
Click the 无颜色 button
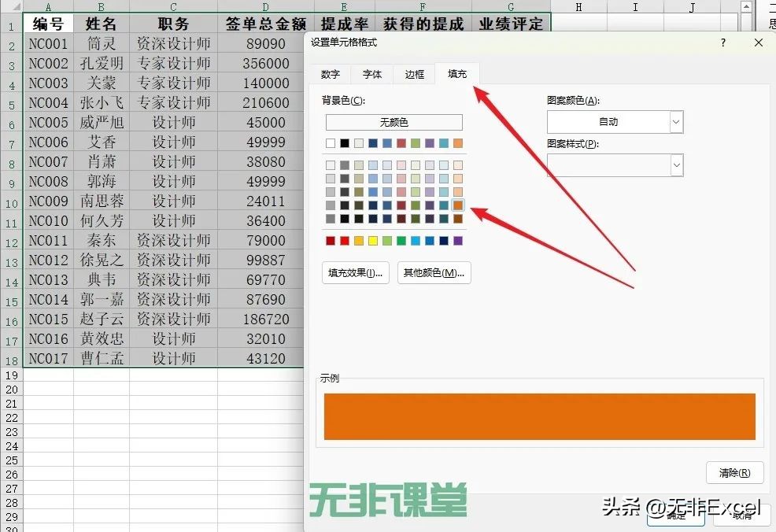pos(394,122)
